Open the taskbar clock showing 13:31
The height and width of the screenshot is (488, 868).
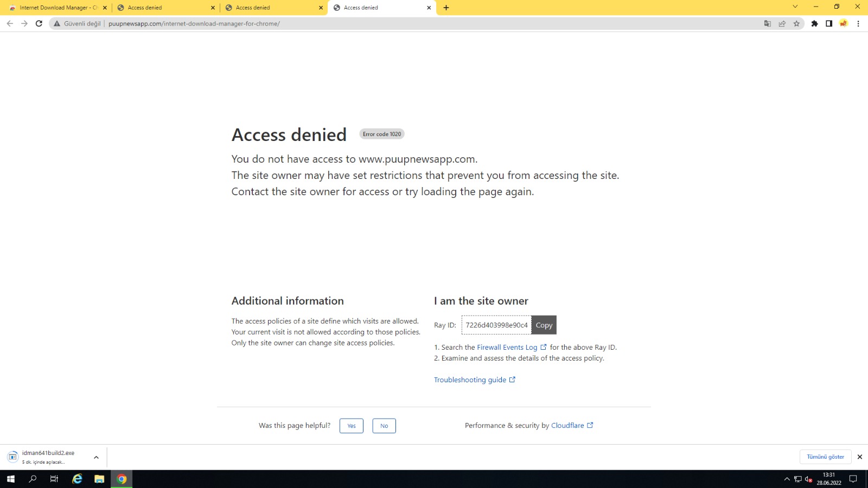tap(829, 479)
